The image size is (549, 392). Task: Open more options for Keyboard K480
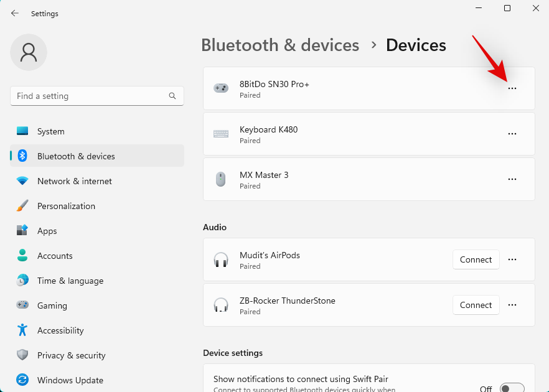[x=512, y=134]
